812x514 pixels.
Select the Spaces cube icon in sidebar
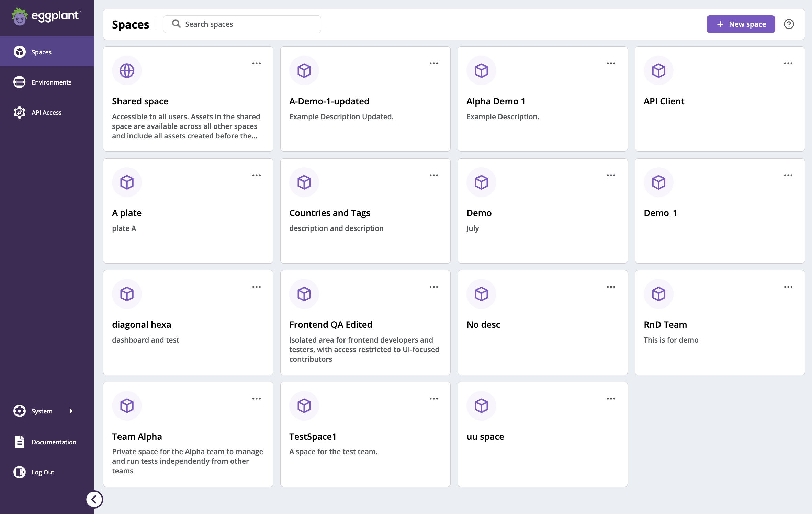[19, 52]
